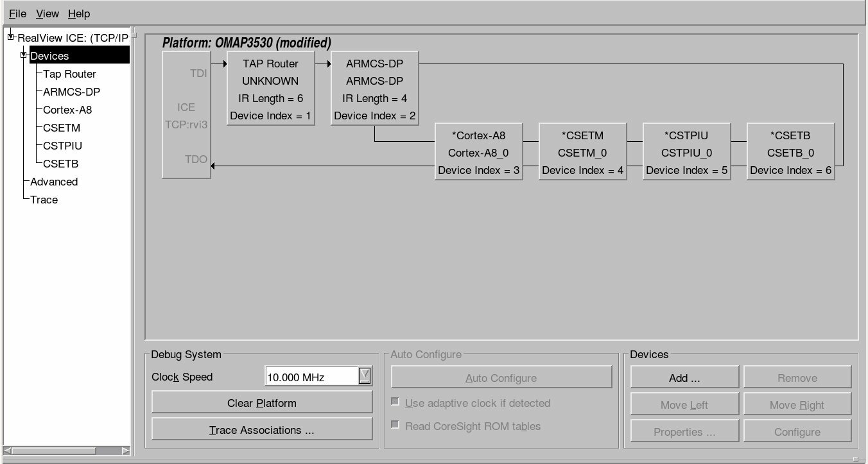Click the 10.000 MHz clock speed field

tap(311, 377)
